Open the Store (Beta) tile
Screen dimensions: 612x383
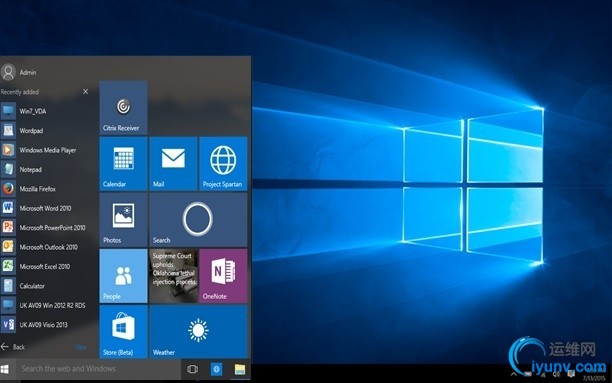pyautogui.click(x=123, y=332)
